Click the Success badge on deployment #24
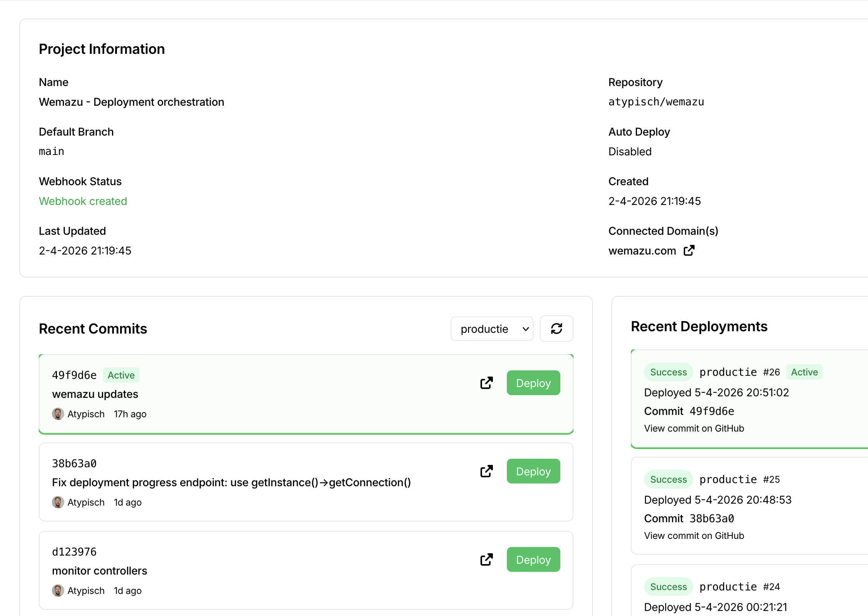The width and height of the screenshot is (868, 616). (x=668, y=587)
